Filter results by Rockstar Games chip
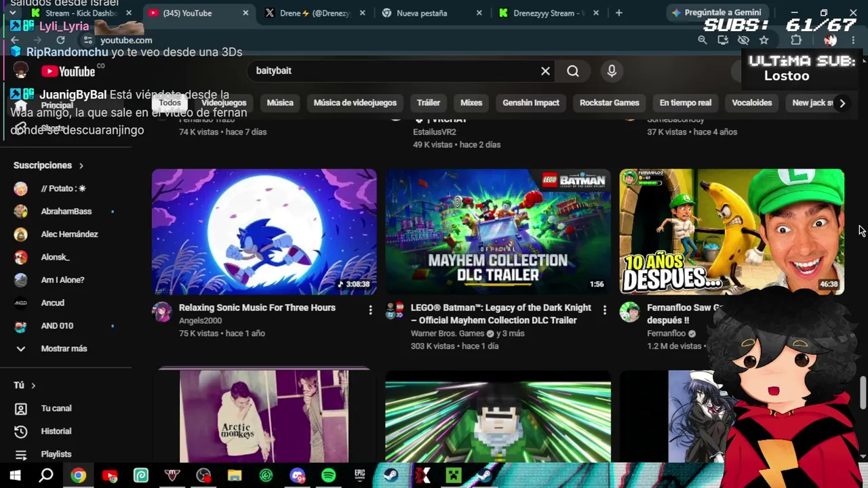Viewport: 868px width, 488px height. point(610,103)
